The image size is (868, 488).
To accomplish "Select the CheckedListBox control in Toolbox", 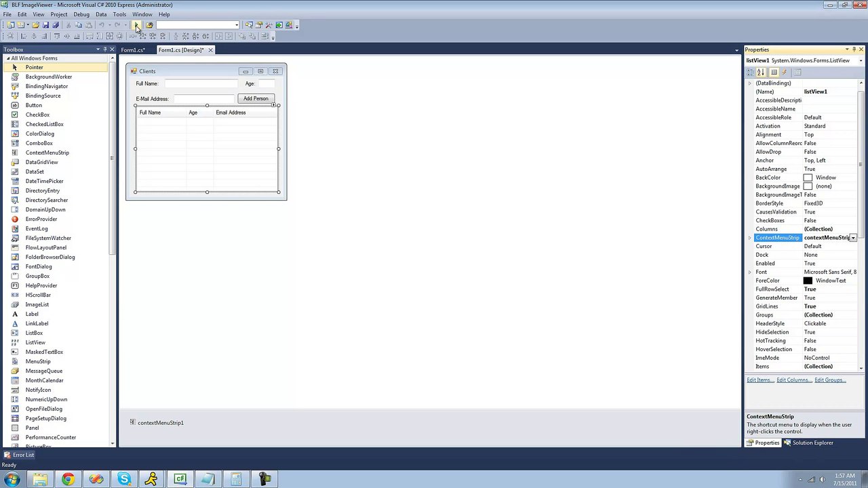I will point(44,124).
